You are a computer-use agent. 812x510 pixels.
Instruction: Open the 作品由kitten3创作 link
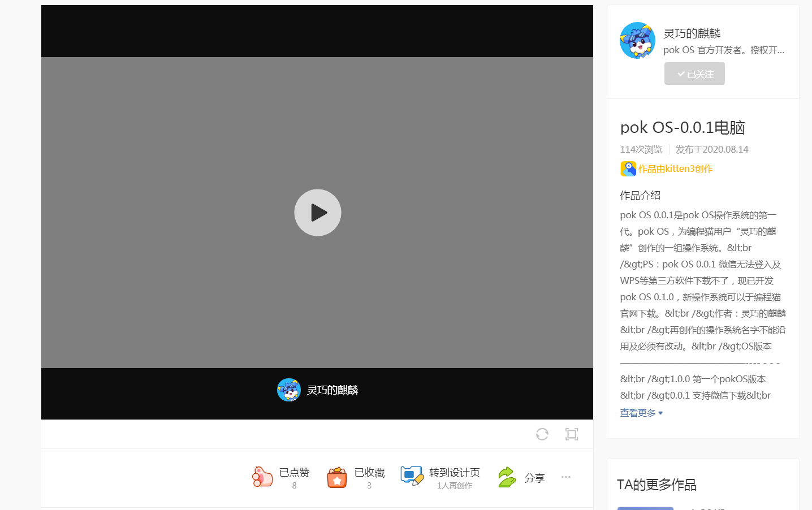pyautogui.click(x=675, y=168)
